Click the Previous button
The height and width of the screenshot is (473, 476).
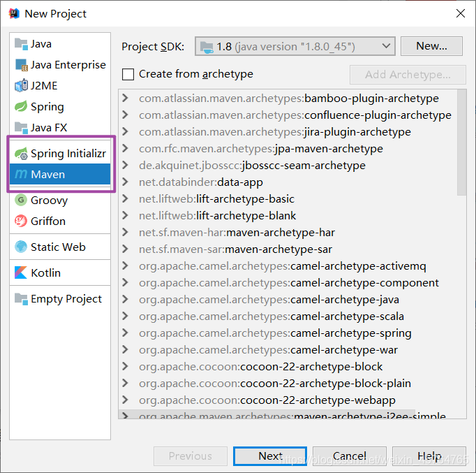tap(191, 456)
